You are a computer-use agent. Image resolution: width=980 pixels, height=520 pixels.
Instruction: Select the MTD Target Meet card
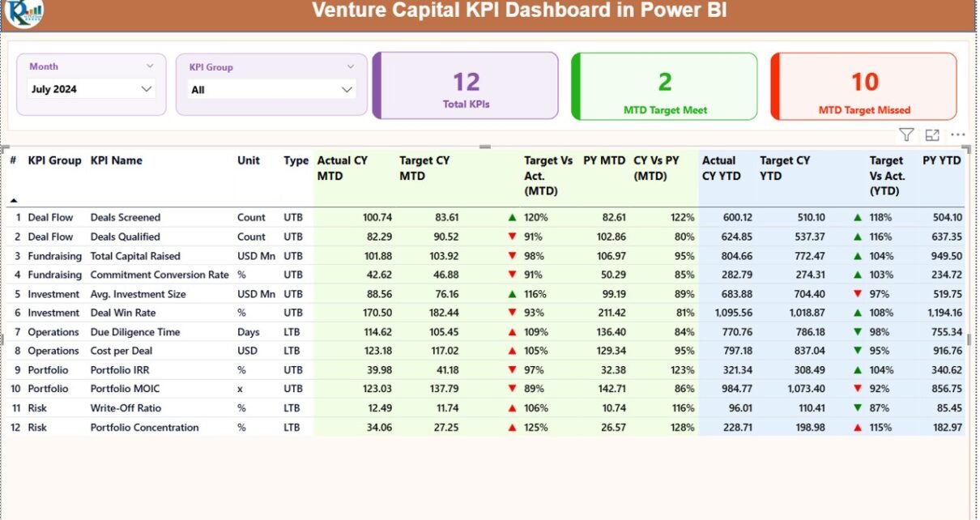tap(664, 87)
